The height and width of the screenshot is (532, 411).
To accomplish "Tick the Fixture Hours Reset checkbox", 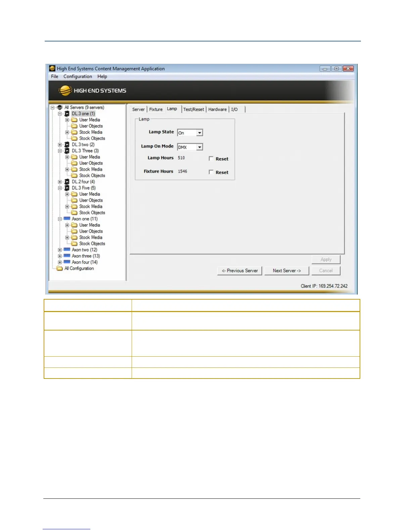I will 211,172.
